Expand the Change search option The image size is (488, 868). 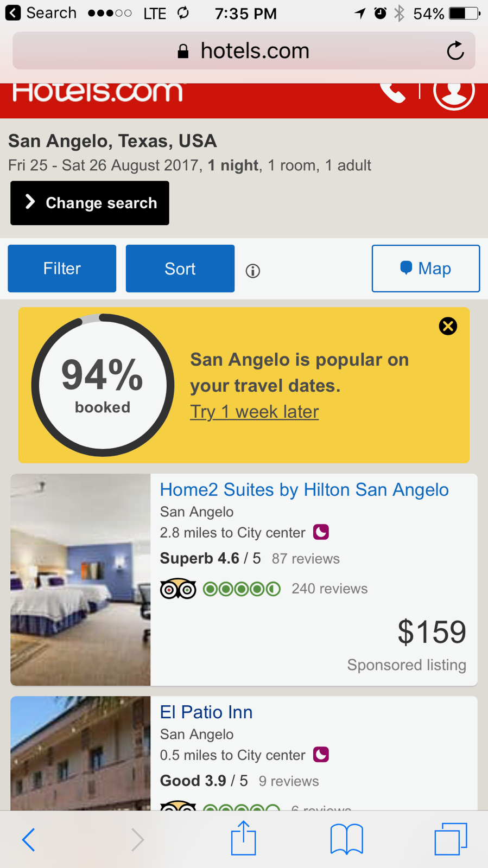point(90,203)
